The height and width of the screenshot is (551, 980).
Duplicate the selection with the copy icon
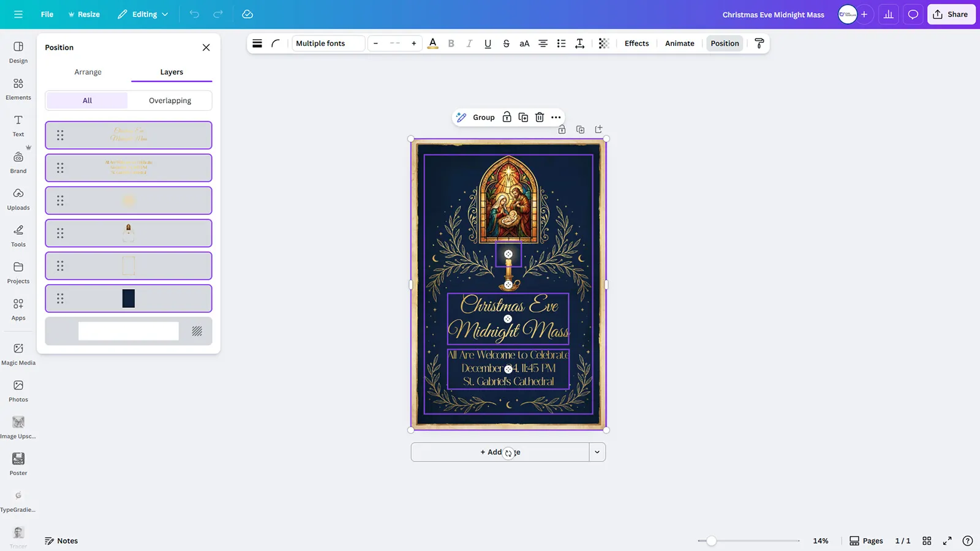(523, 117)
